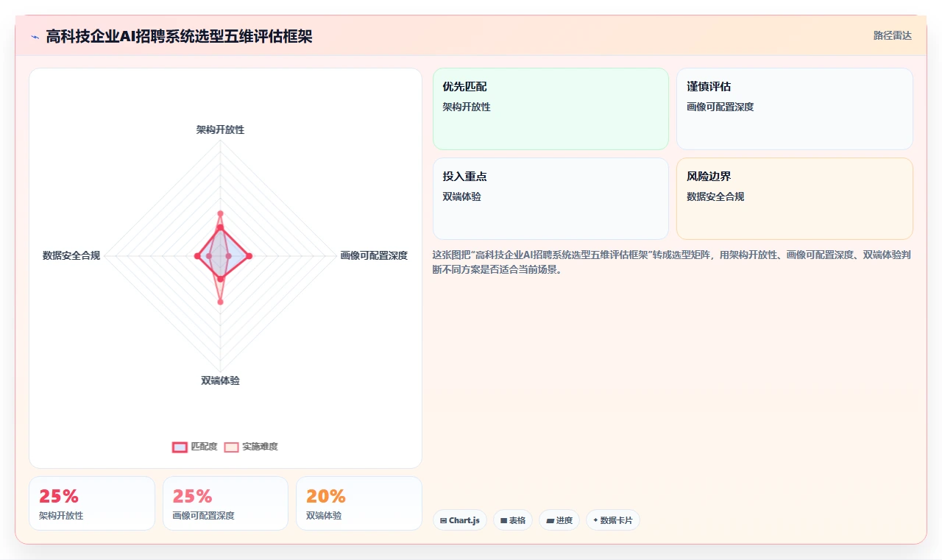Open the 谨慎评估 card

point(795,109)
